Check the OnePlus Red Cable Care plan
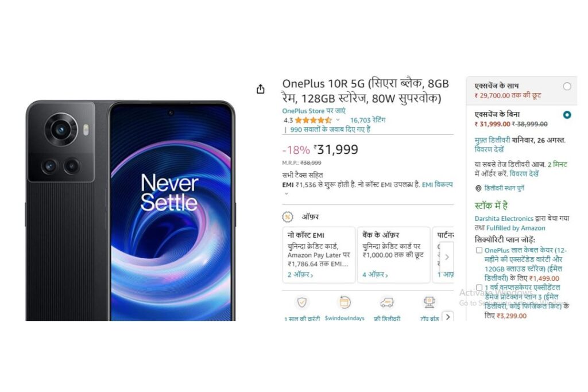This screenshot has height=392, width=588. pyautogui.click(x=479, y=250)
